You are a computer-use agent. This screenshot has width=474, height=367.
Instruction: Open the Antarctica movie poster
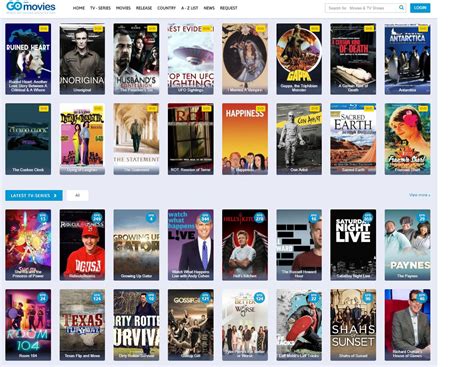click(407, 59)
